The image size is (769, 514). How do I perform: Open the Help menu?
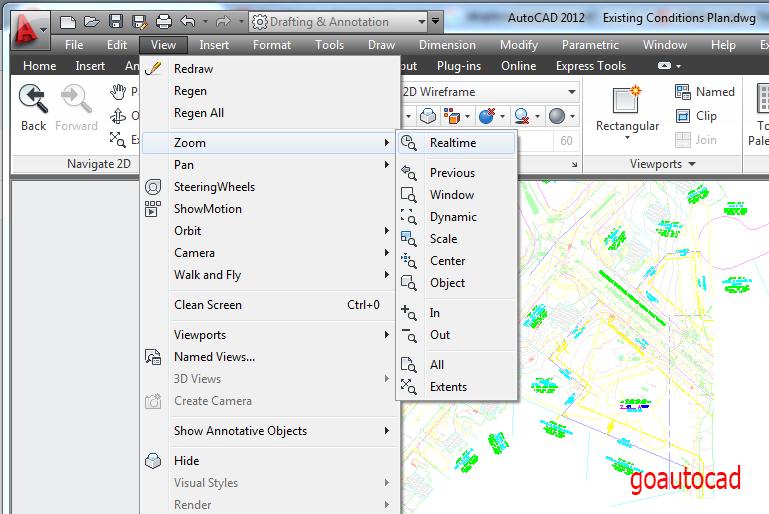(723, 45)
